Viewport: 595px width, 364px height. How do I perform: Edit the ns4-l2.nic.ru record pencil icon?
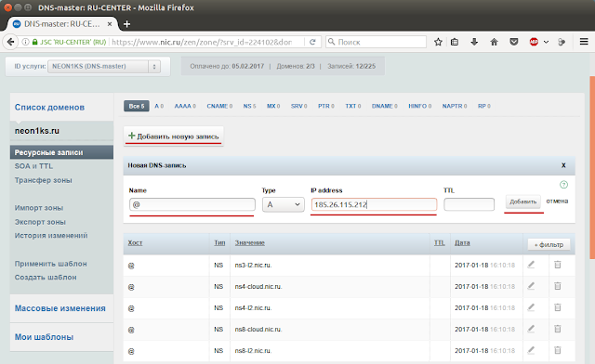(531, 307)
